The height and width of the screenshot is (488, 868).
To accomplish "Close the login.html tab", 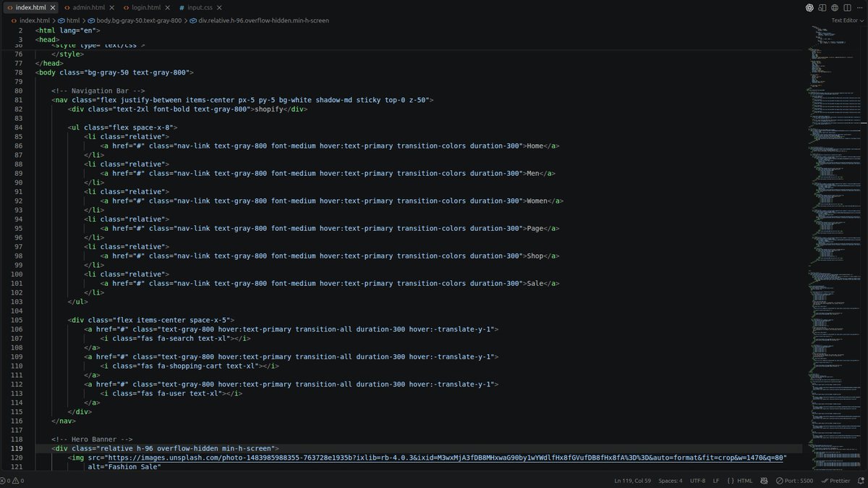I will click(169, 7).
